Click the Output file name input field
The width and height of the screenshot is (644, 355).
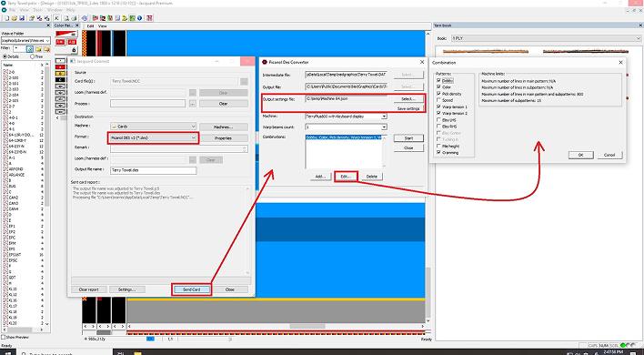(x=153, y=169)
